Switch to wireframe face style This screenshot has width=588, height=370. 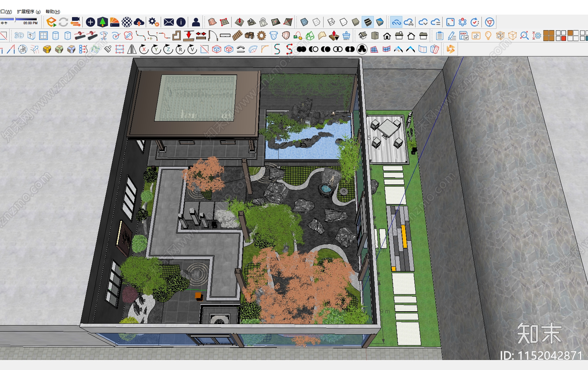(x=331, y=22)
